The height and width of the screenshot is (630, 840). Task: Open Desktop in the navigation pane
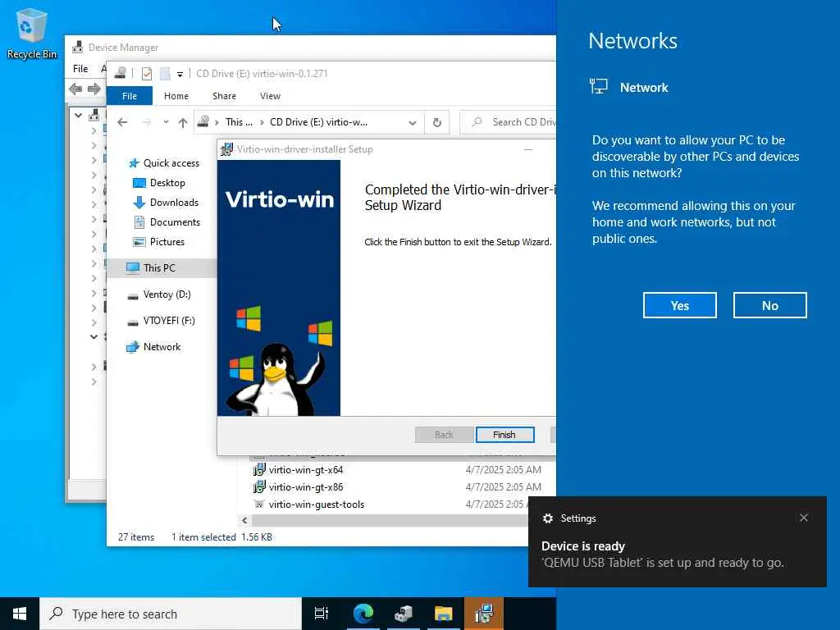158,183
